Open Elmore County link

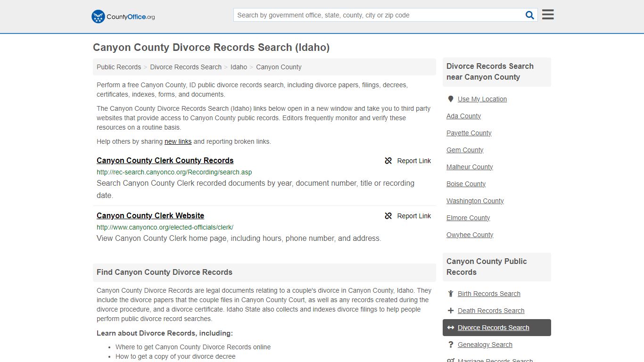pos(468,218)
